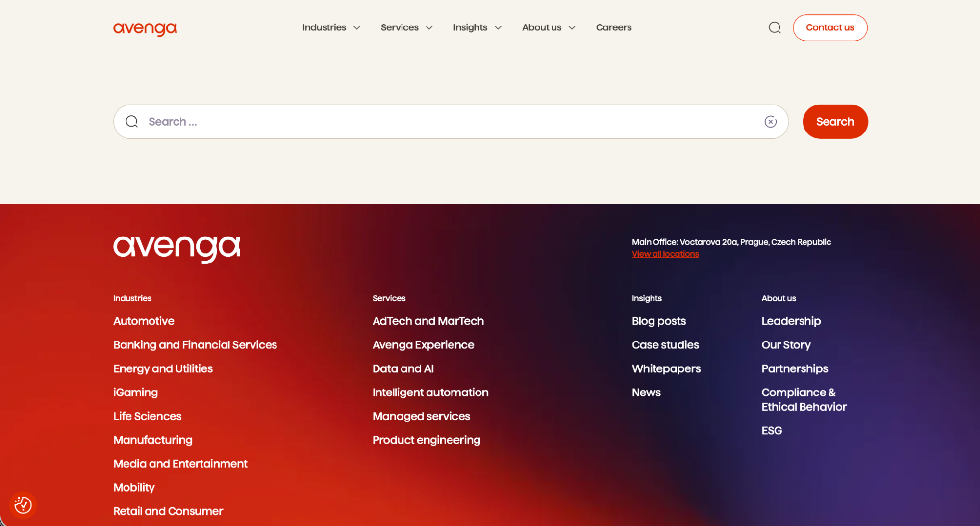Go to Data and AI service
The height and width of the screenshot is (526, 980).
pos(402,368)
